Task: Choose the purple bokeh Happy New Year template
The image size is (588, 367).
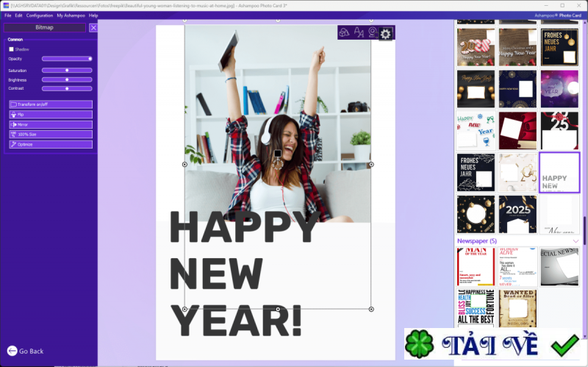Action: coord(559,89)
